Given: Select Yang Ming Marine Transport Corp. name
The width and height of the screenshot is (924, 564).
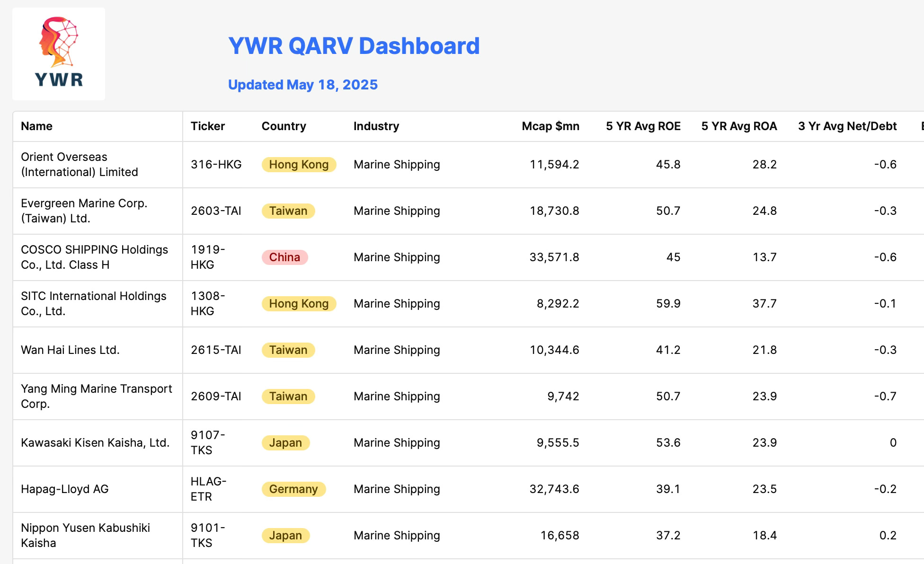Looking at the screenshot, I should pyautogui.click(x=97, y=397).
